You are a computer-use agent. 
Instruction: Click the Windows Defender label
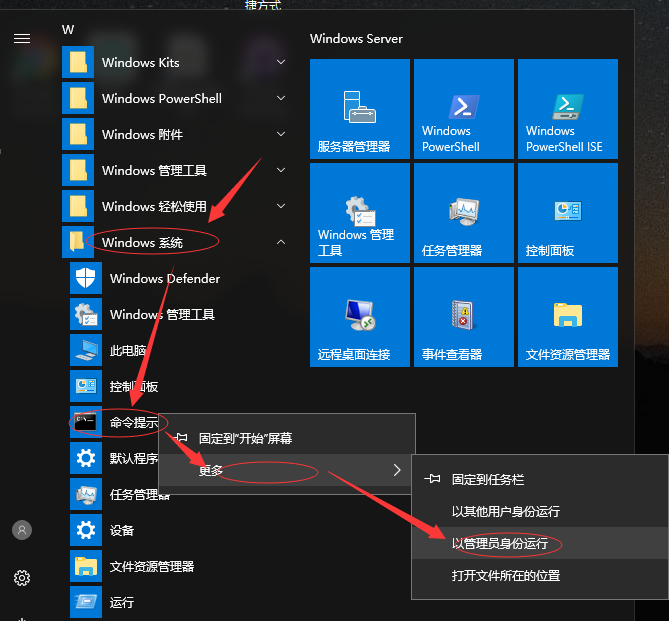tap(165, 278)
